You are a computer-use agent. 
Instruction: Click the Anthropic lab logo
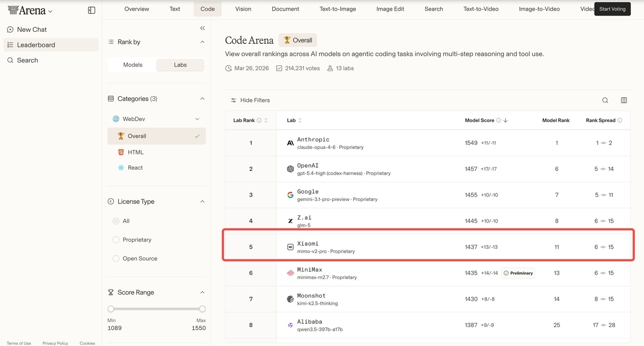pyautogui.click(x=290, y=143)
